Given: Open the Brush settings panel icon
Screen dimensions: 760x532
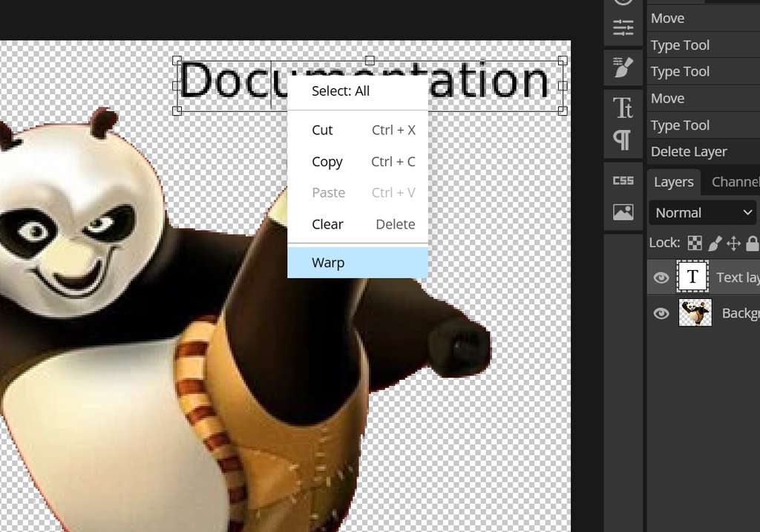Looking at the screenshot, I should coord(623,68).
